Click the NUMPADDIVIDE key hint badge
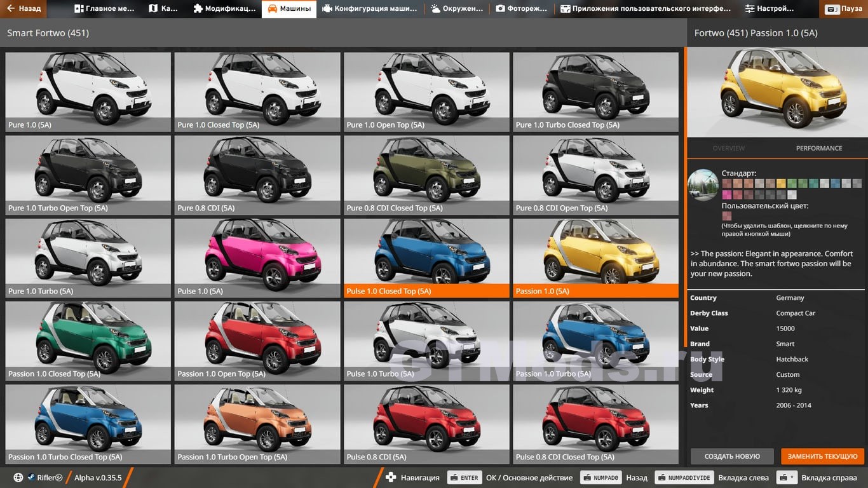This screenshot has width=868, height=488. 684,478
